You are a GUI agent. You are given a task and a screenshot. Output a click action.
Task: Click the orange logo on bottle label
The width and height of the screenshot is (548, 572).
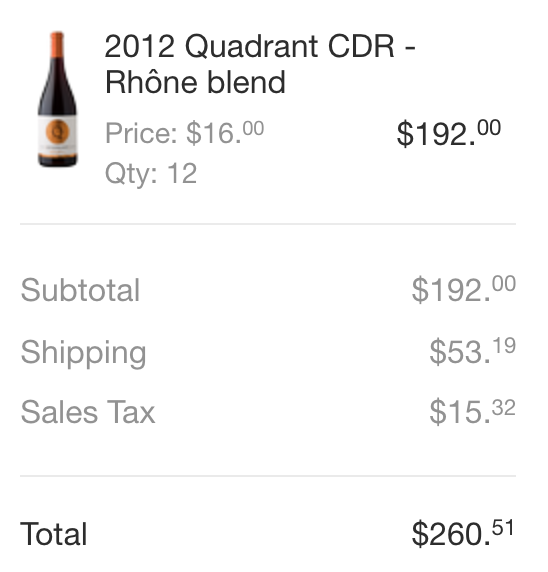57,131
